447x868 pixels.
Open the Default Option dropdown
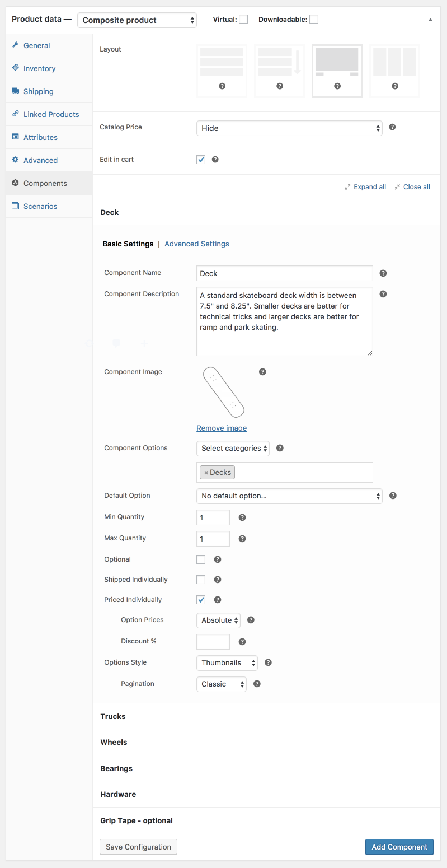pyautogui.click(x=289, y=496)
